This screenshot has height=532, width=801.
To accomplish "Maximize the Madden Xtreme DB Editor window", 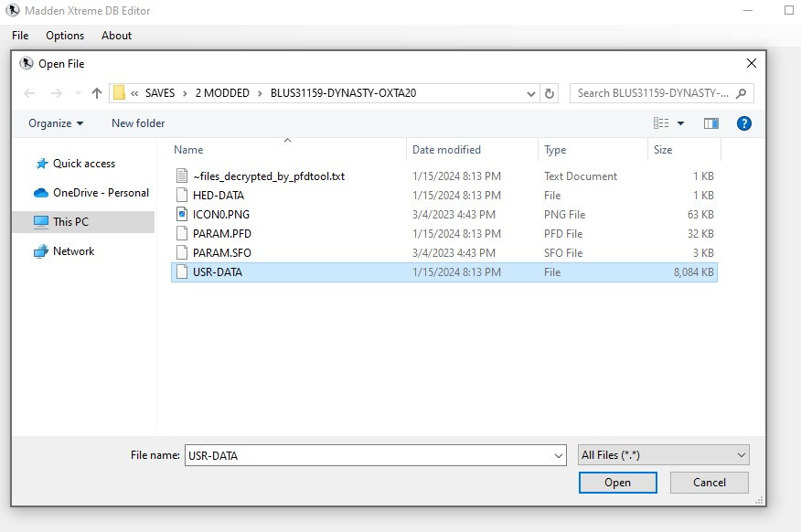I will point(789,10).
